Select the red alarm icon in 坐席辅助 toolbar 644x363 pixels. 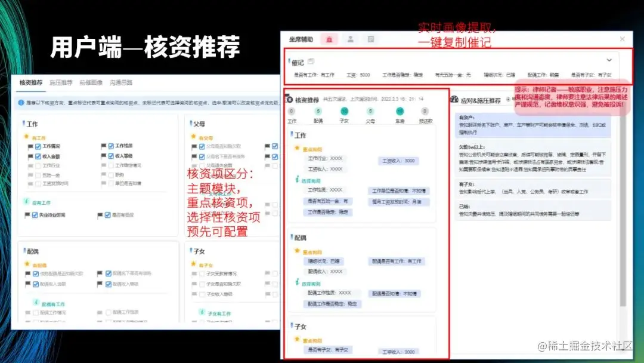pos(329,38)
